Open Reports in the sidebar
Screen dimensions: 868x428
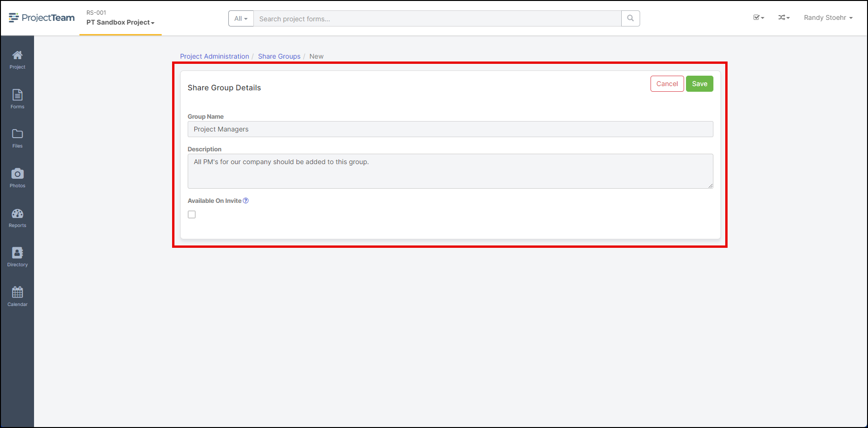[17, 218]
